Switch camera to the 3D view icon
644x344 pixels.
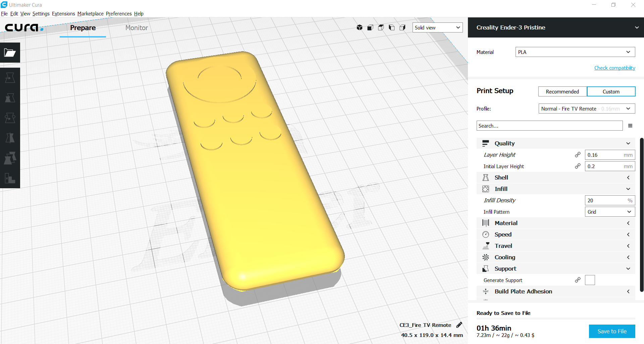coord(360,27)
